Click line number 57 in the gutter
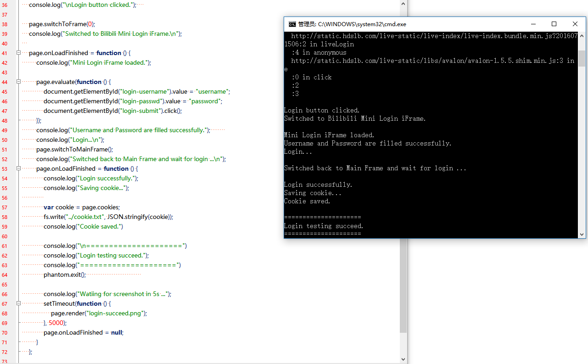The width and height of the screenshot is (588, 364). 5,207
